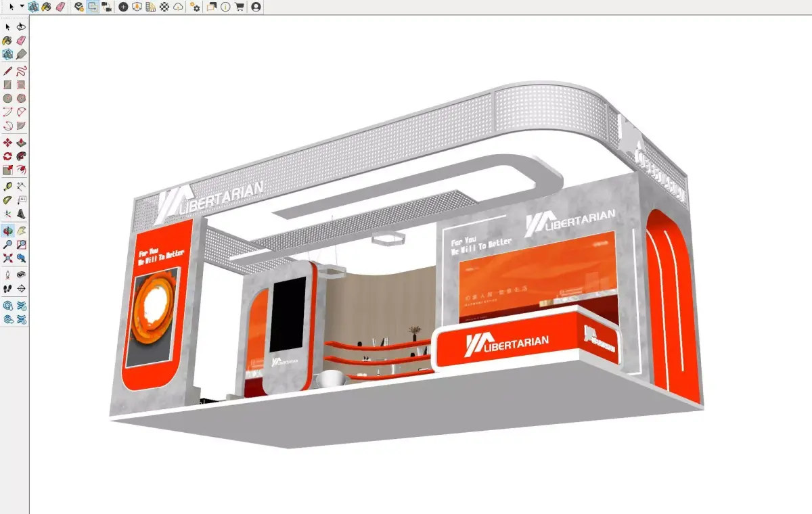The height and width of the screenshot is (514, 812).
Task: Select the Axes tool
Action: [7, 214]
